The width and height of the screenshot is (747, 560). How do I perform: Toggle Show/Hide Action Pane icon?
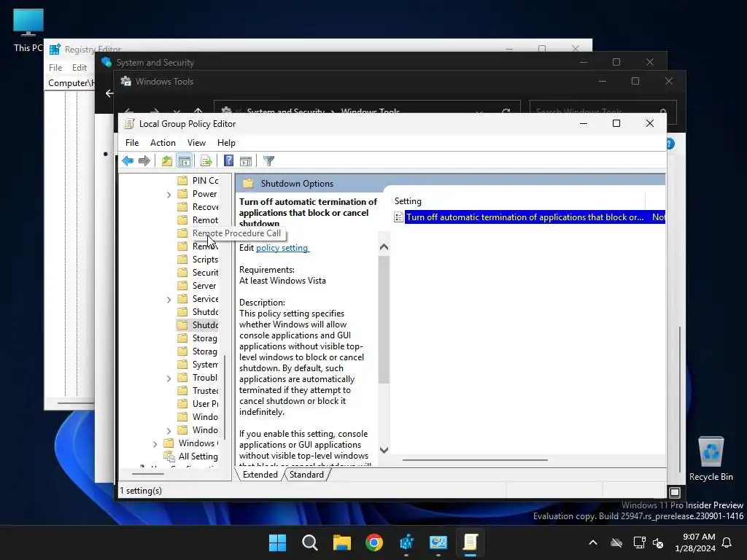(246, 161)
